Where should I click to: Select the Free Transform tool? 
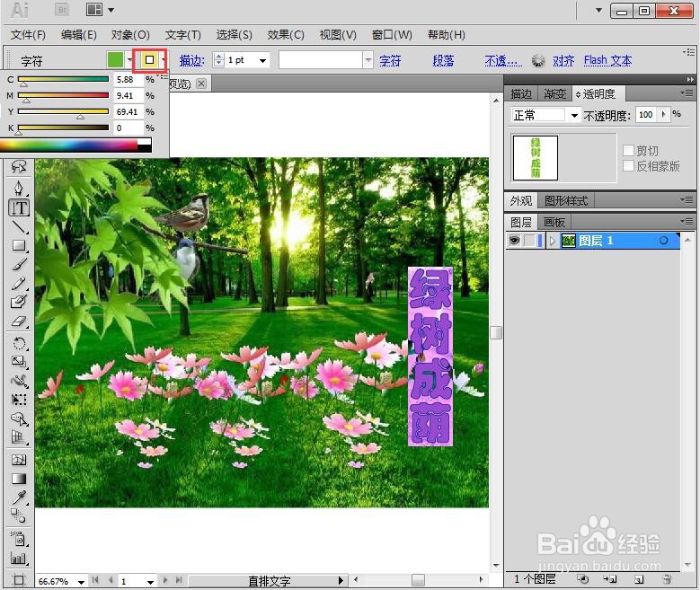pos(19,400)
